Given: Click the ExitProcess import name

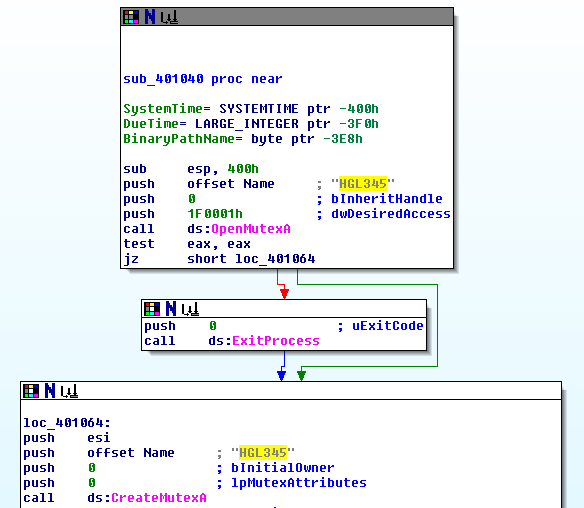Looking at the screenshot, I should pyautogui.click(x=276, y=341).
